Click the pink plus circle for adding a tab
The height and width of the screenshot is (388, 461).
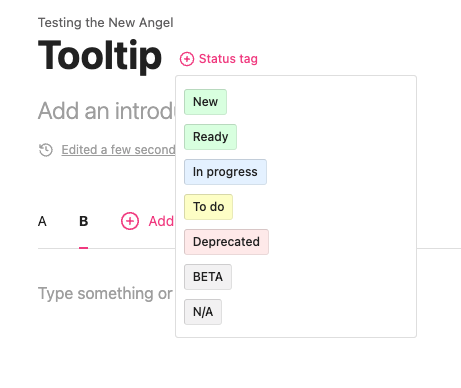point(130,221)
